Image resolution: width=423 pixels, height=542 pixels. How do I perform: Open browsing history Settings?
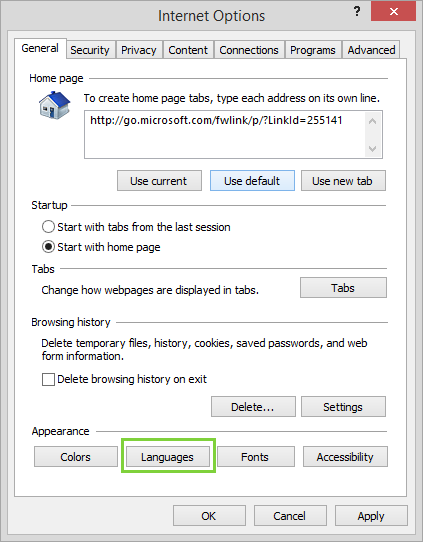tap(343, 407)
